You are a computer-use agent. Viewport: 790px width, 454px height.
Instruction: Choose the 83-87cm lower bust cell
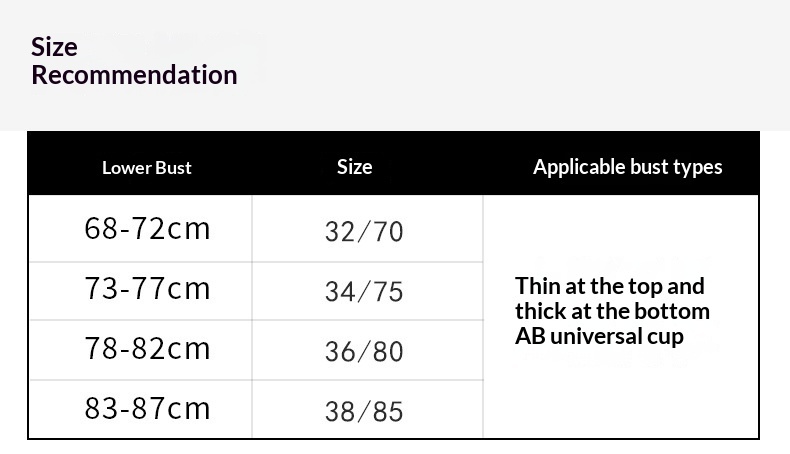(147, 409)
